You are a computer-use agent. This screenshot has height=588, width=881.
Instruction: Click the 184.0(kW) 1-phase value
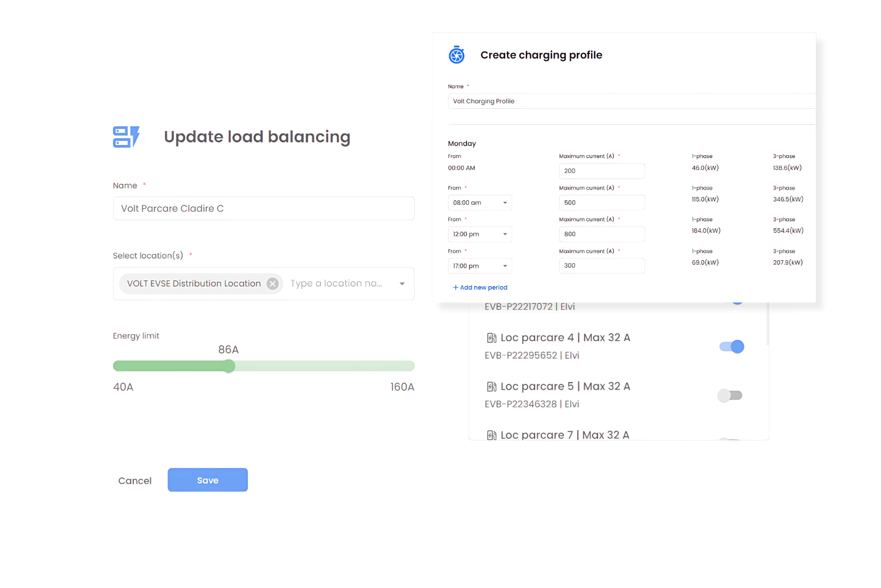pyautogui.click(x=706, y=231)
